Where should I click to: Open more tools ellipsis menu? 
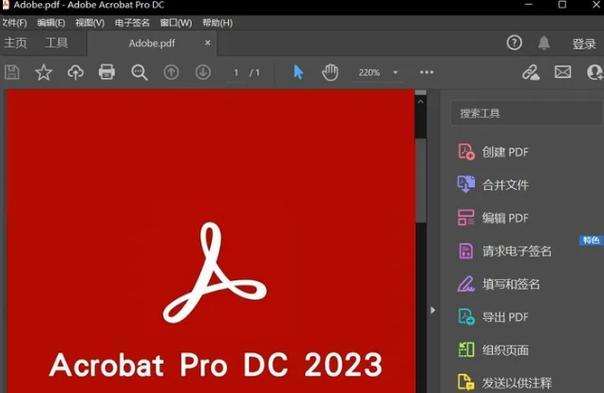point(427,72)
